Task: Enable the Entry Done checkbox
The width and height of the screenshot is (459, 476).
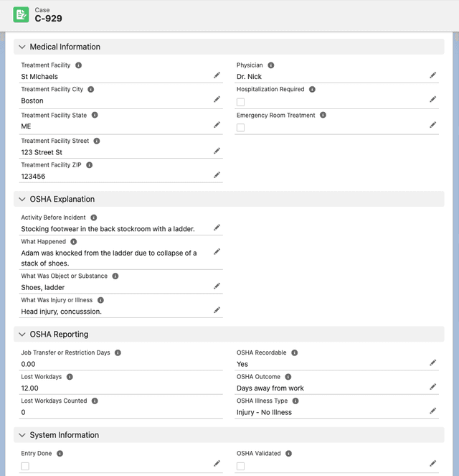Action: click(25, 466)
